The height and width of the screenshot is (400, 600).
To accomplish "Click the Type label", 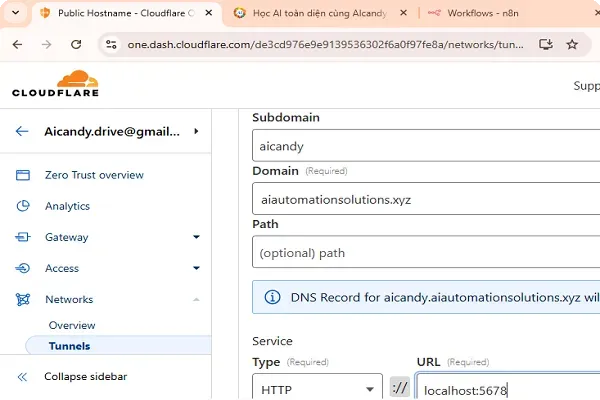I will pos(266,362).
